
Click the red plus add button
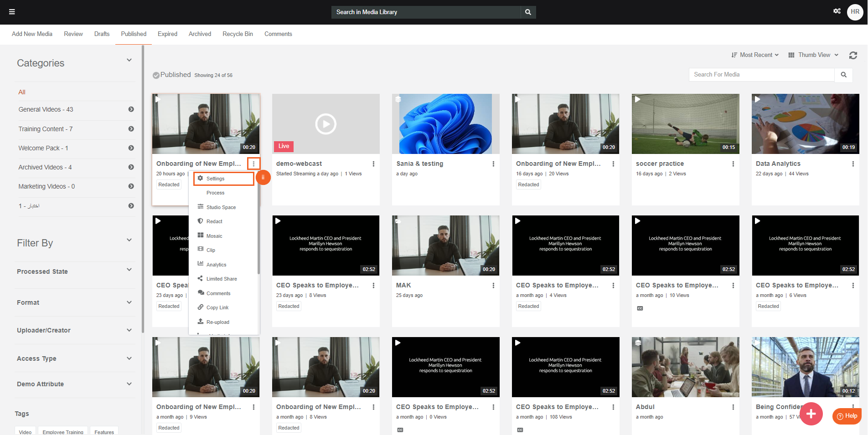(x=811, y=414)
